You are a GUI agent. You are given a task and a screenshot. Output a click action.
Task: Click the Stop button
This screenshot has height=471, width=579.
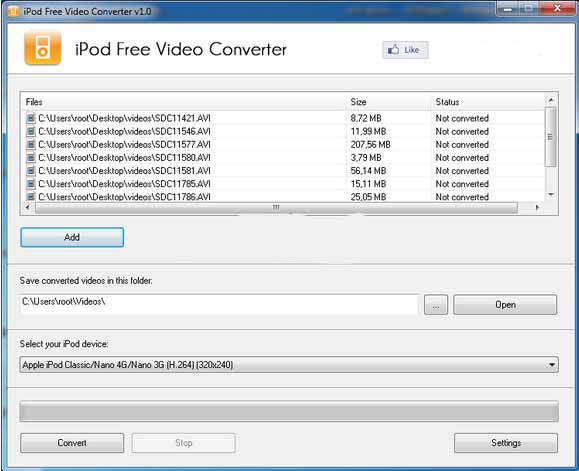click(184, 443)
